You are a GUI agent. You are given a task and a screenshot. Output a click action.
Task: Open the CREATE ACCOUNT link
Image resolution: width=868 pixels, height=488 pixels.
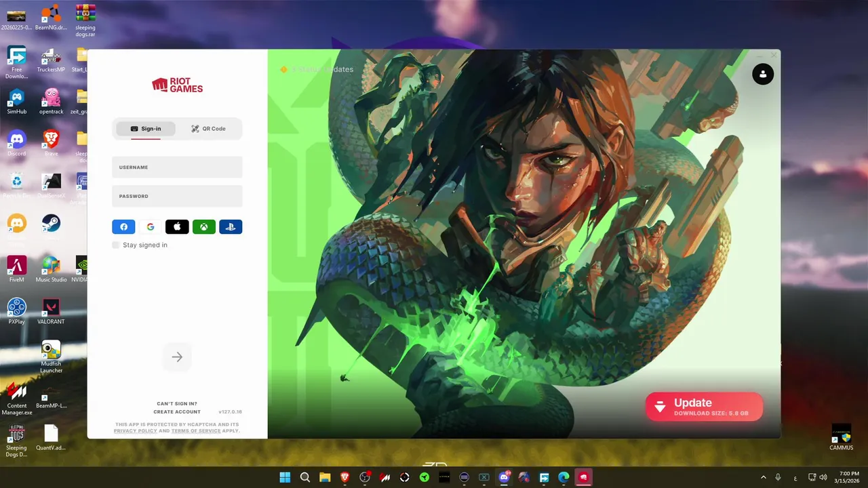[177, 411]
